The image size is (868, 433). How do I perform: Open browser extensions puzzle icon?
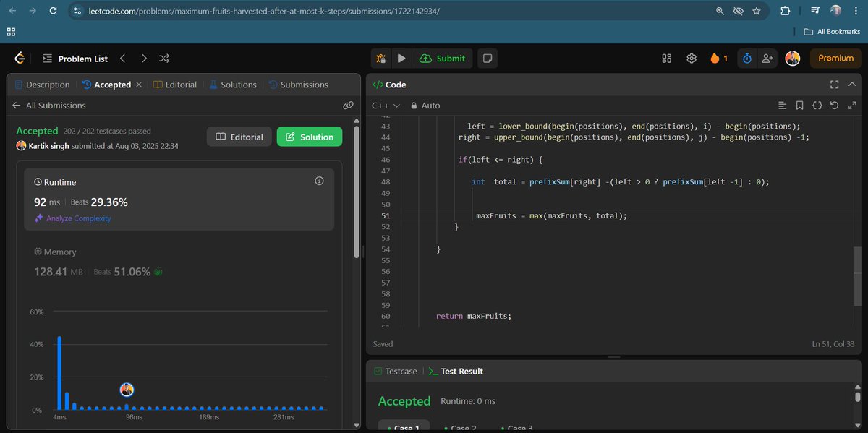[x=785, y=12]
